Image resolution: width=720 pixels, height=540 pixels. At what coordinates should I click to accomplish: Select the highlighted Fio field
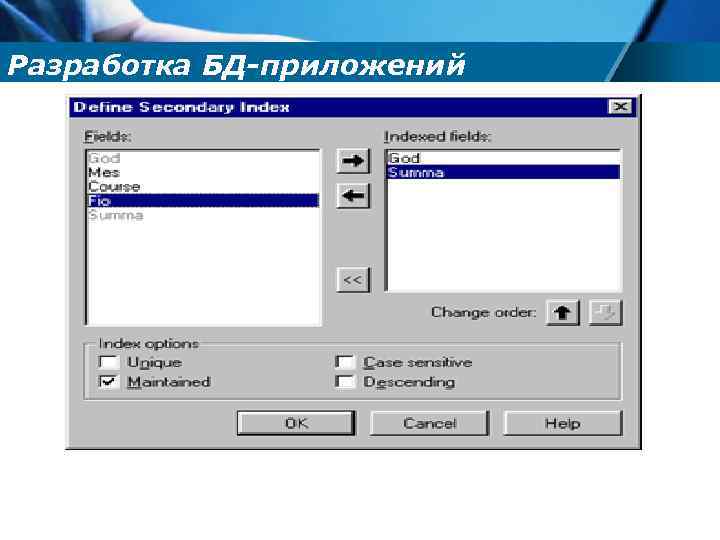point(203,201)
